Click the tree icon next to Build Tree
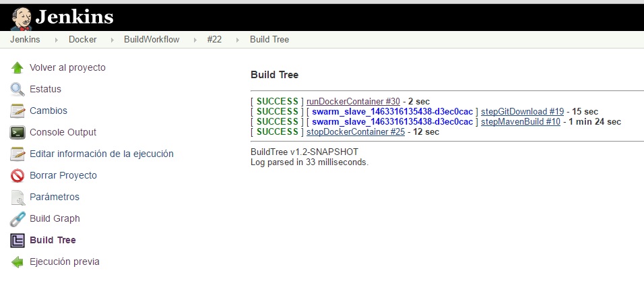The height and width of the screenshot is (308, 644). [18, 240]
